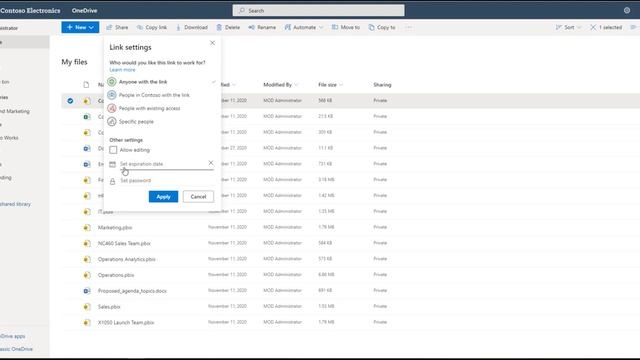Click Rename in the command bar

pyautogui.click(x=262, y=27)
